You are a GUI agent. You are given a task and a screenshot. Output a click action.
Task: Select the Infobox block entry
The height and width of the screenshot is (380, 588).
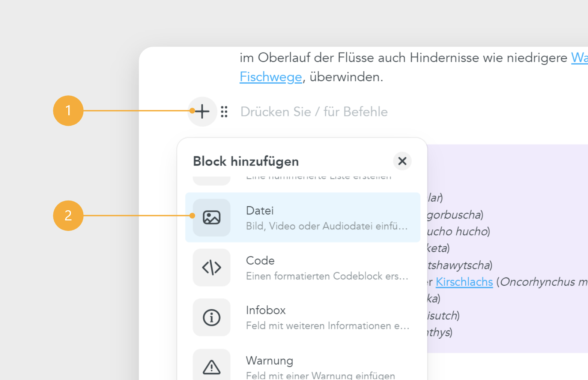click(x=303, y=317)
